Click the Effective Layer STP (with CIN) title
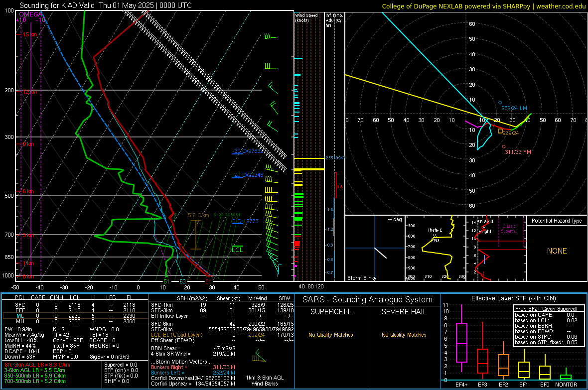 pyautogui.click(x=513, y=298)
